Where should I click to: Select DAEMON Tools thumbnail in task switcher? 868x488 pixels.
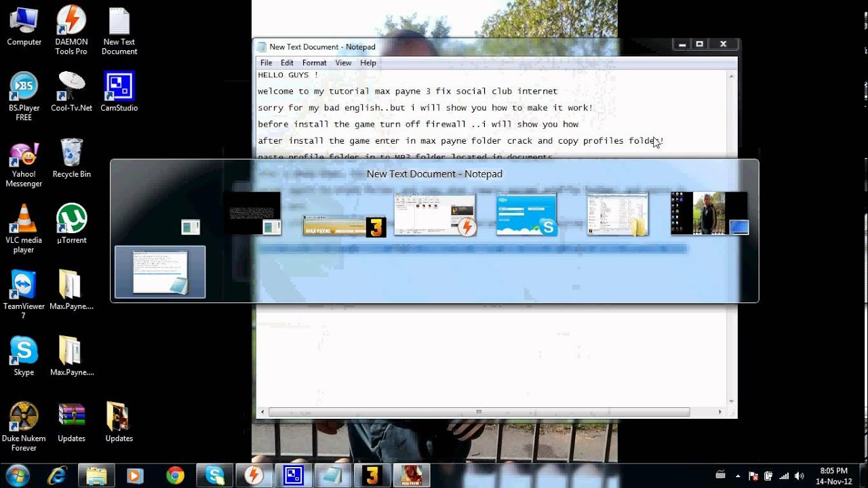coord(435,215)
